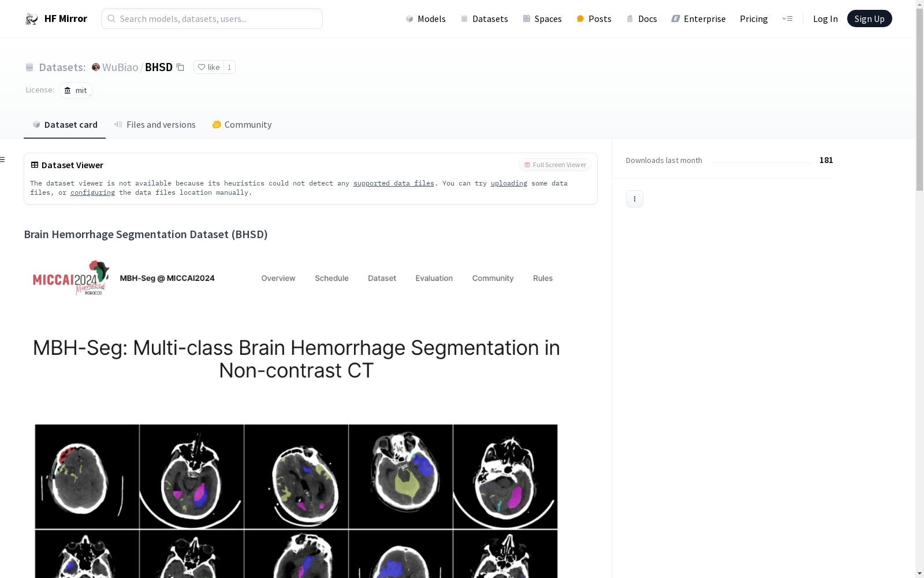Go to Spaces
This screenshot has width=924, height=578.
tap(542, 18)
